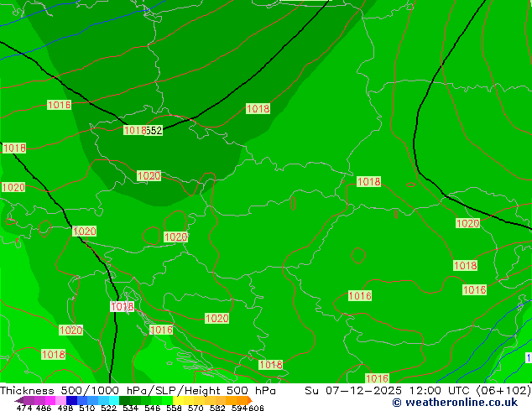Viewport: 532px width, 411px height.
Task: Click the '486' legend value
Action: tap(44, 408)
